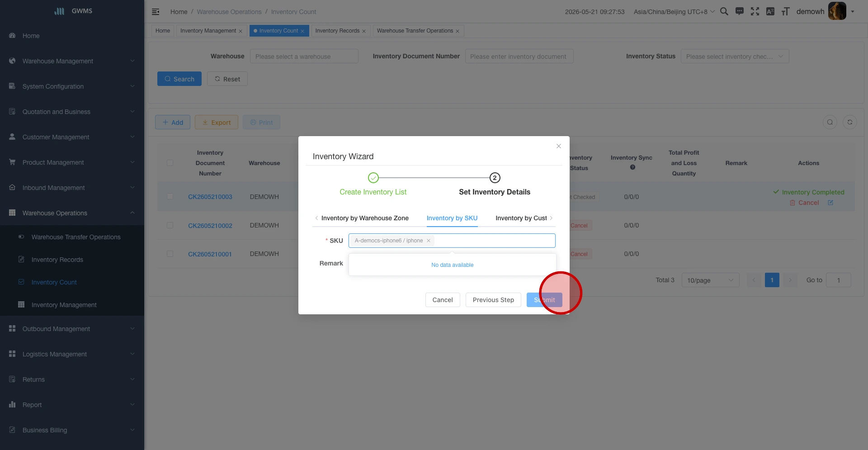868x450 pixels.
Task: Click the Export button
Action: 217,122
